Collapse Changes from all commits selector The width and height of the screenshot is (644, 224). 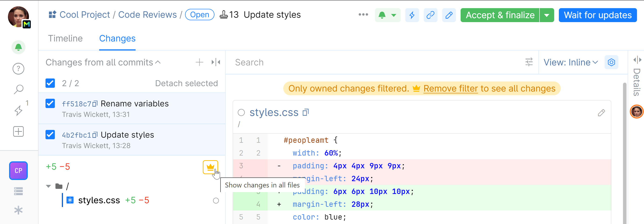click(103, 62)
